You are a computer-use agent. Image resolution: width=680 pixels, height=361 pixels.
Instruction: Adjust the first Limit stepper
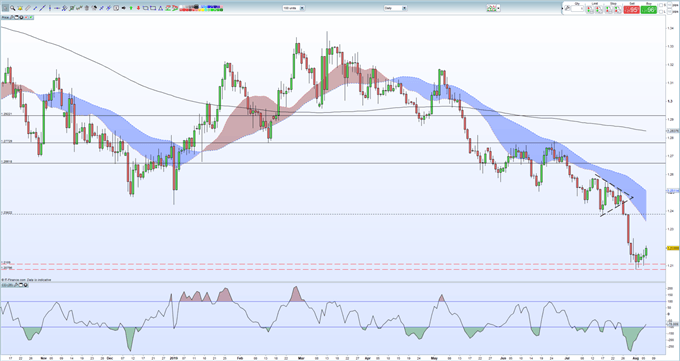click(x=590, y=10)
